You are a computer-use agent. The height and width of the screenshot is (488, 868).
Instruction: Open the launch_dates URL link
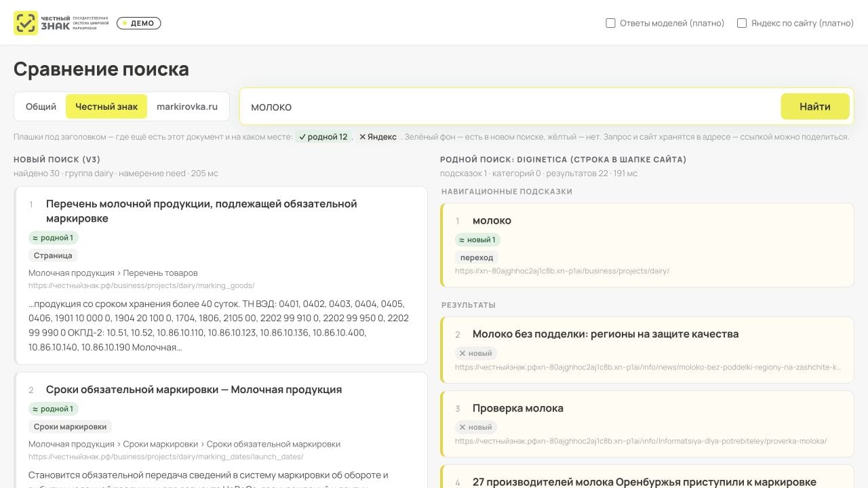click(166, 457)
